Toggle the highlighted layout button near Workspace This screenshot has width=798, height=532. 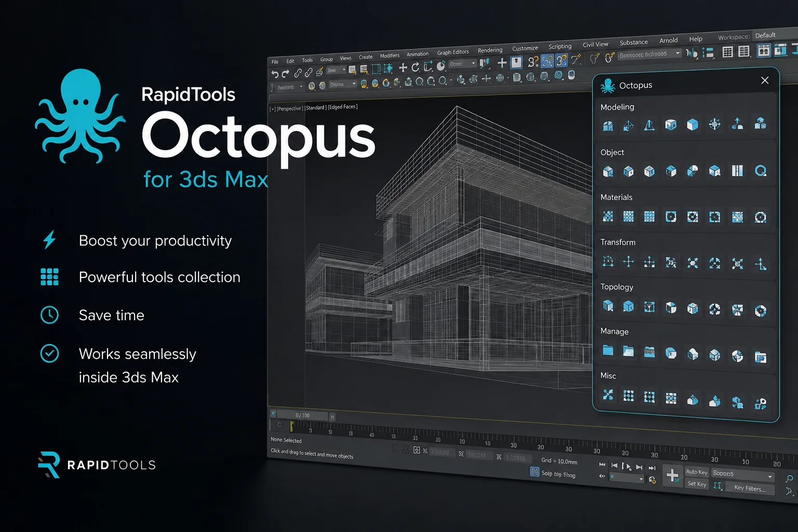tap(764, 50)
